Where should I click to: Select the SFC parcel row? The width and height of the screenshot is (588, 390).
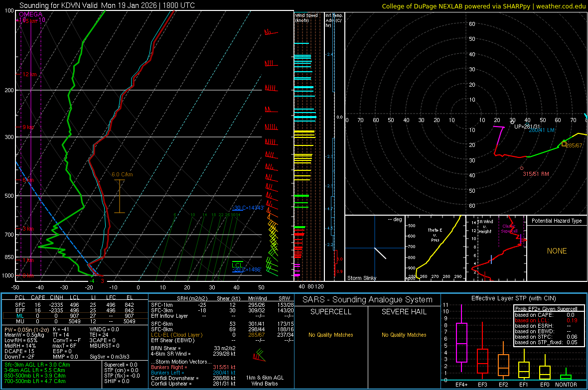pos(74,305)
